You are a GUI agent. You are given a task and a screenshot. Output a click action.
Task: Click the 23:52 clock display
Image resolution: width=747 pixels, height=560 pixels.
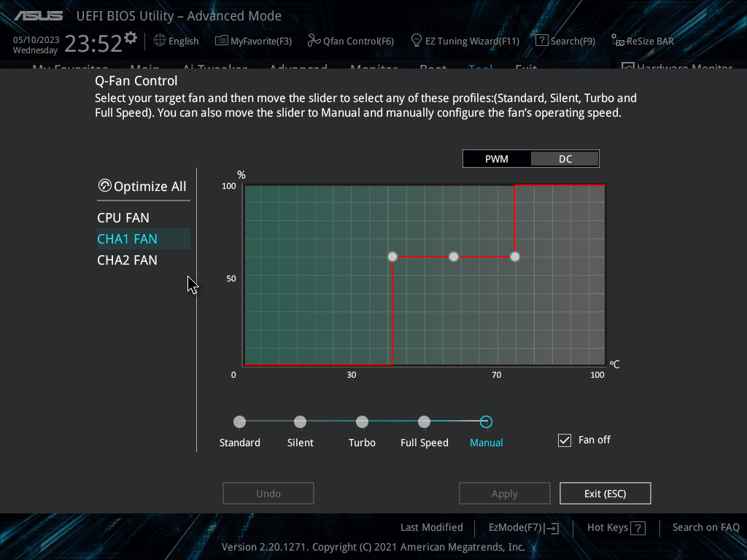click(x=93, y=43)
